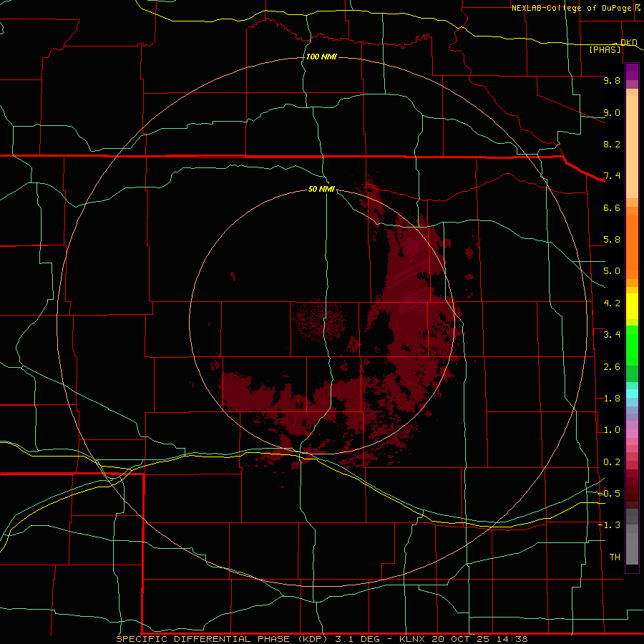Click the -1.3 scale value
This screenshot has height=644, width=644.
609,525
